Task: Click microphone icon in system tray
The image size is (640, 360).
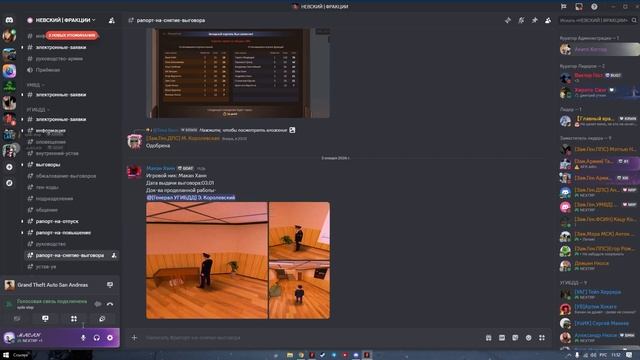Action: [577, 356]
